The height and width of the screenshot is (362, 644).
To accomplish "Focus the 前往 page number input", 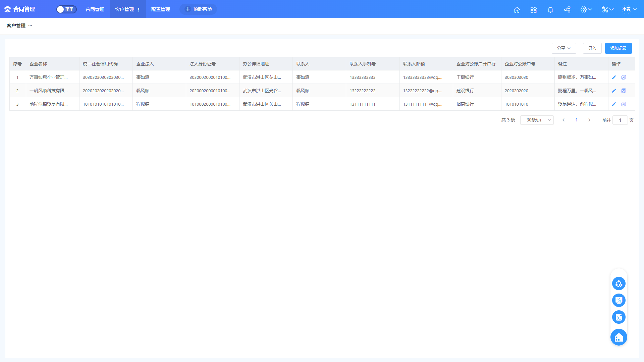I will [x=620, y=120].
